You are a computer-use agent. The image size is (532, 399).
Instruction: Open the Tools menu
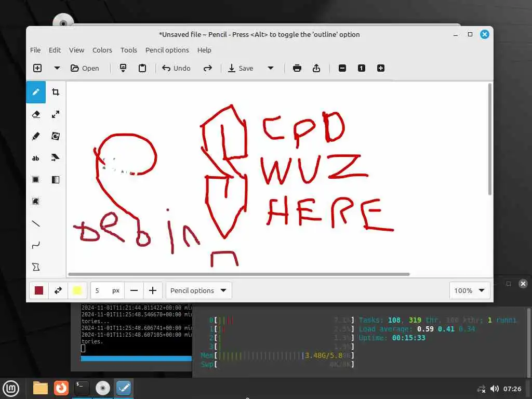point(129,50)
